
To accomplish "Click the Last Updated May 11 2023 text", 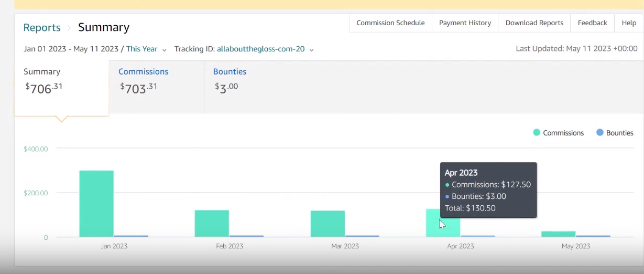I will point(577,48).
